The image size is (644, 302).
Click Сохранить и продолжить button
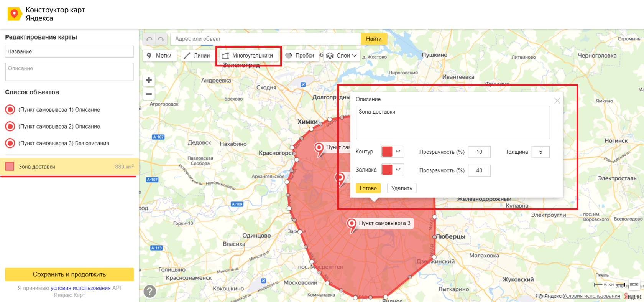(69, 274)
